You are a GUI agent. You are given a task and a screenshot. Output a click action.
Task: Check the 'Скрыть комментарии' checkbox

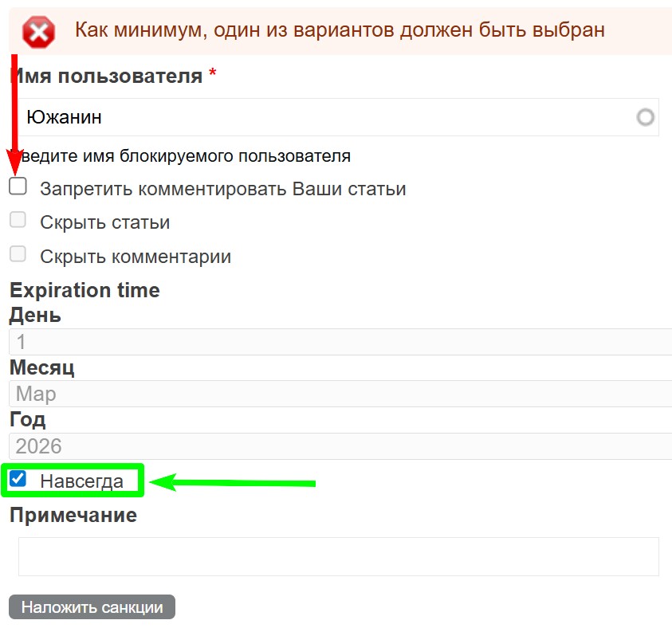(x=18, y=254)
